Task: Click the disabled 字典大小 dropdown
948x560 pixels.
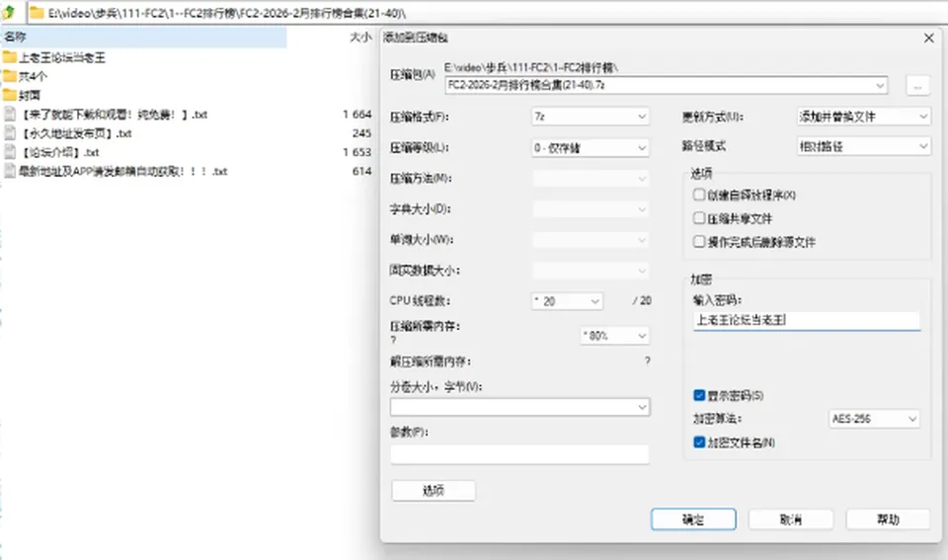Action: [x=591, y=209]
